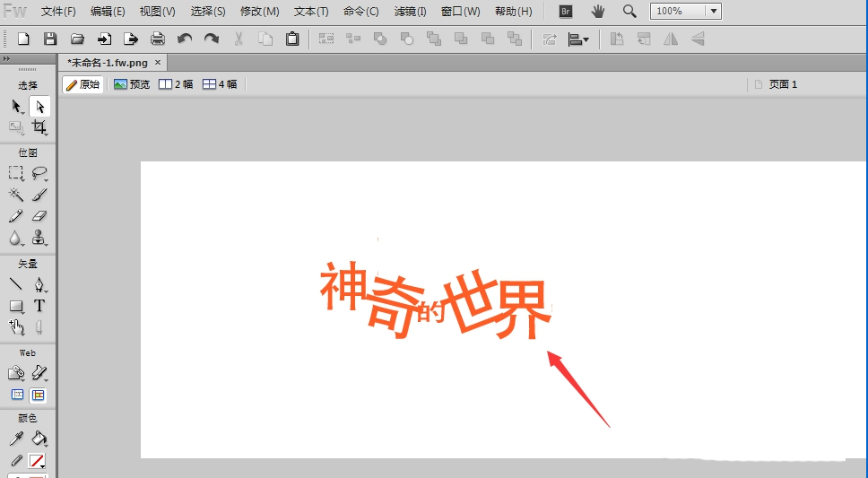
Task: Select the Pointer tool
Action: coord(16,107)
